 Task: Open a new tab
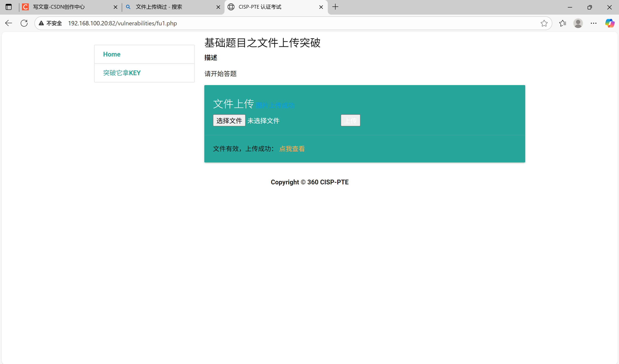(x=335, y=7)
